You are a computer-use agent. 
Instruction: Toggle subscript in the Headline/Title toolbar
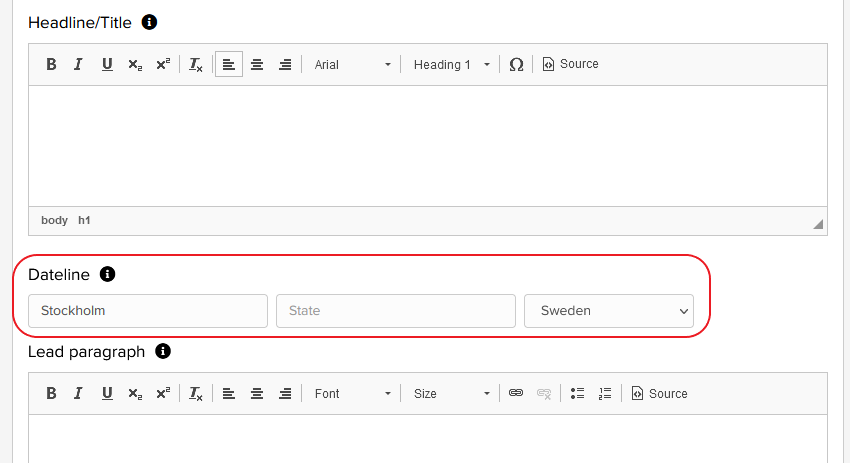(x=135, y=65)
